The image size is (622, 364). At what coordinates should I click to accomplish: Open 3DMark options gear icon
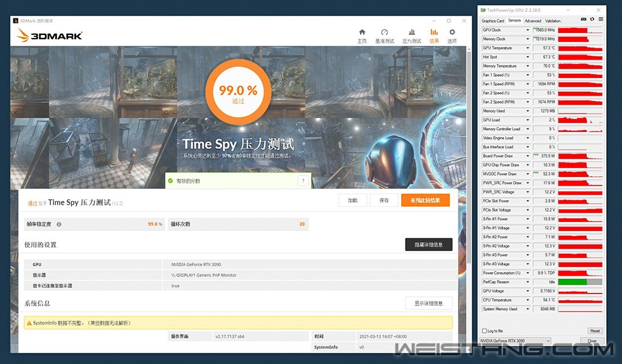(452, 32)
